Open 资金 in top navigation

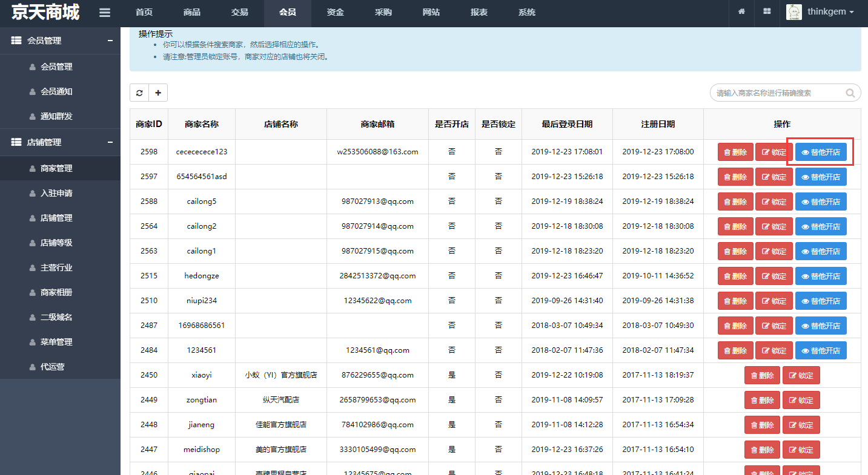point(335,12)
